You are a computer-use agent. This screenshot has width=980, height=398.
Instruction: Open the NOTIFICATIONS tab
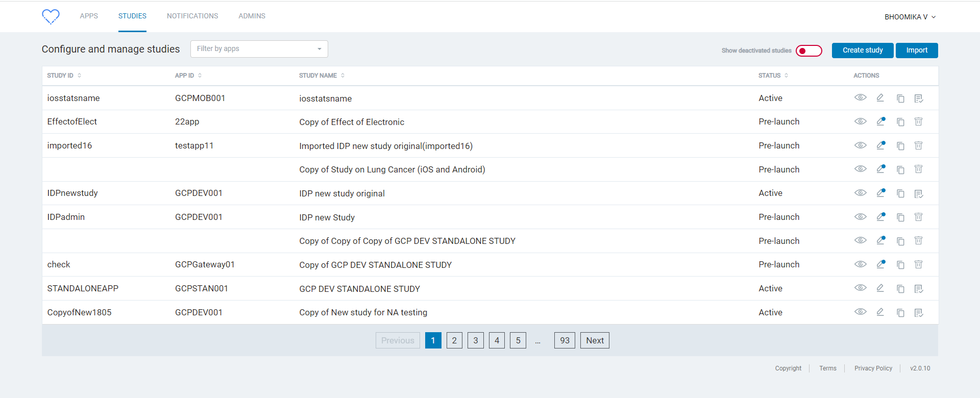point(192,16)
